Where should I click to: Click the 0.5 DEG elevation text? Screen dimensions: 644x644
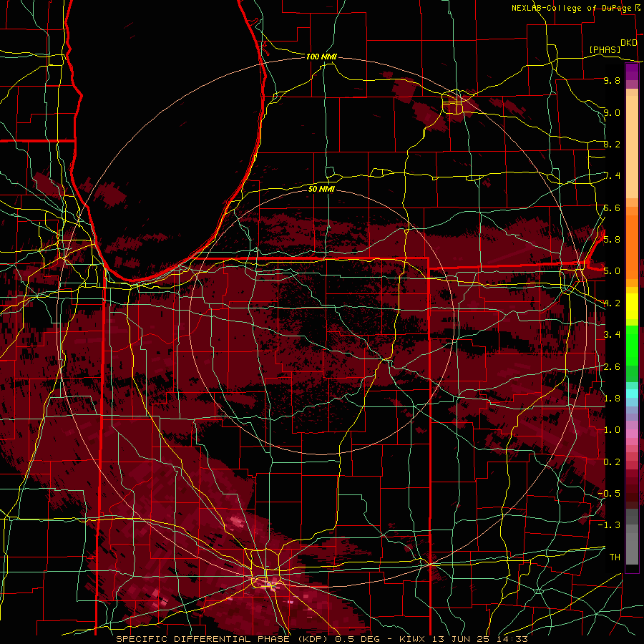[x=356, y=639]
